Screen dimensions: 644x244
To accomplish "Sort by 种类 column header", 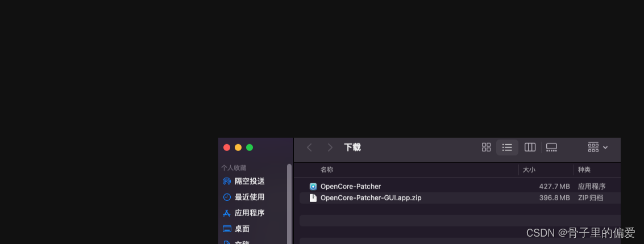I will click(x=584, y=170).
